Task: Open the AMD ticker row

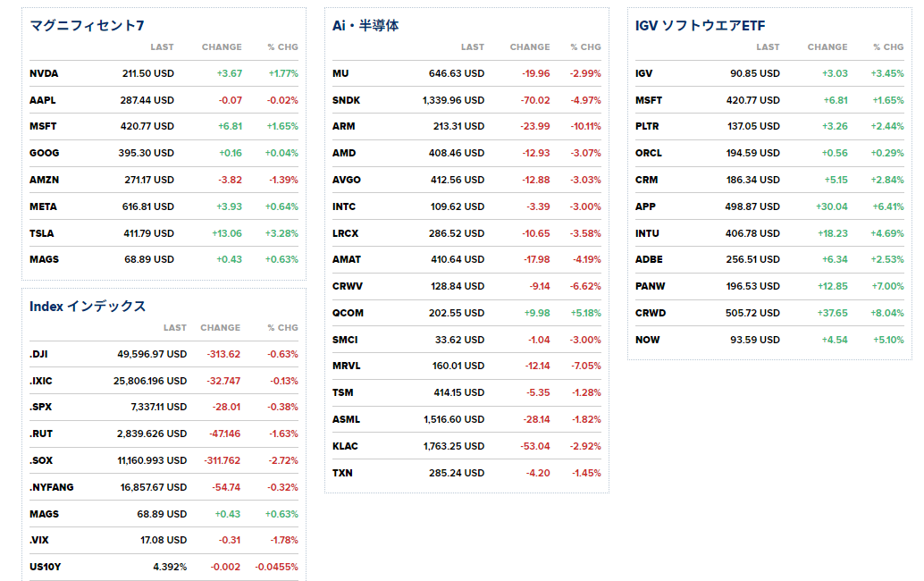Action: (466, 153)
